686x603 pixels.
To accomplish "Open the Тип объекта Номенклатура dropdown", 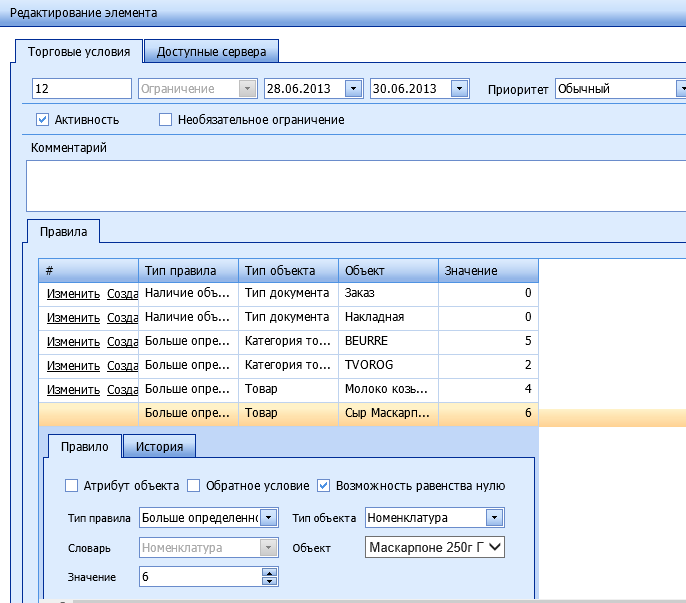I will point(494,518).
